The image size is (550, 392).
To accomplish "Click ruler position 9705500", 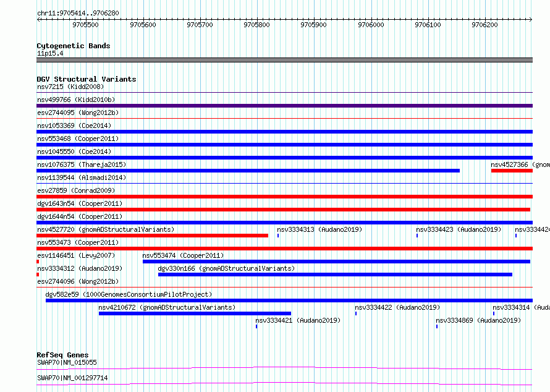I will [x=85, y=25].
